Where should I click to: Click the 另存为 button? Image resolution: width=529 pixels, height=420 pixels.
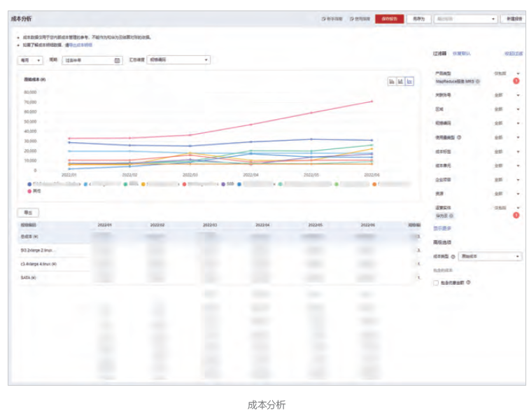click(x=418, y=19)
